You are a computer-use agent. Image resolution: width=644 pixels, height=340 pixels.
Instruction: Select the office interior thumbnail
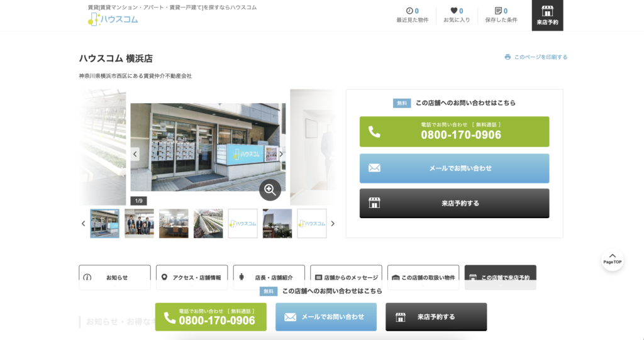[174, 223]
